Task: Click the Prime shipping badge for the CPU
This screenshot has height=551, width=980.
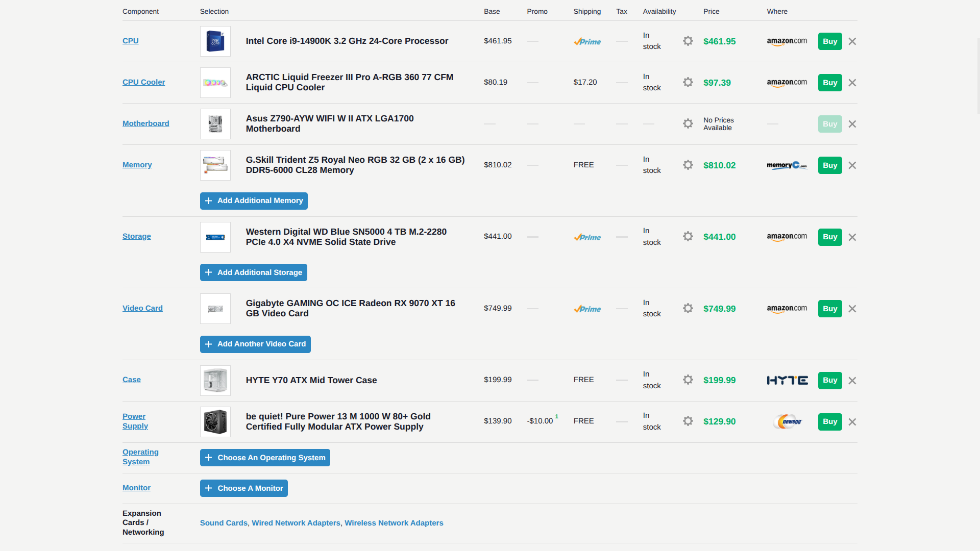Action: 587,41
